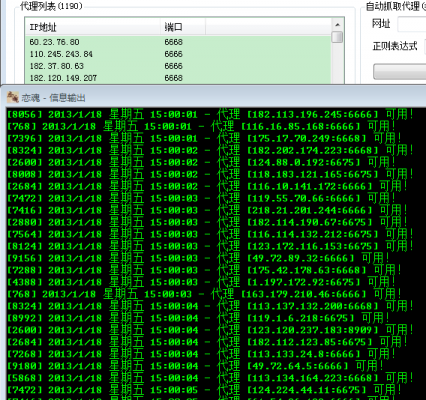Image resolution: width=426 pixels, height=400 pixels.
Task: Click port 6668 of the first proxy row
Action: 173,42
